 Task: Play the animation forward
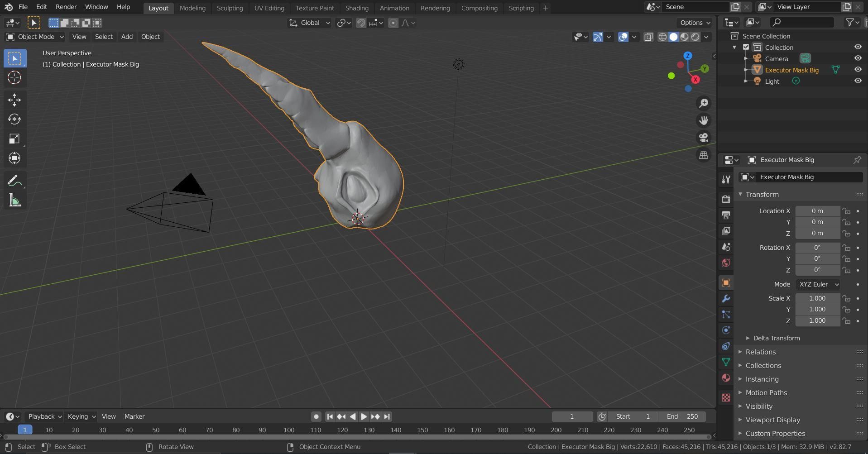click(364, 416)
